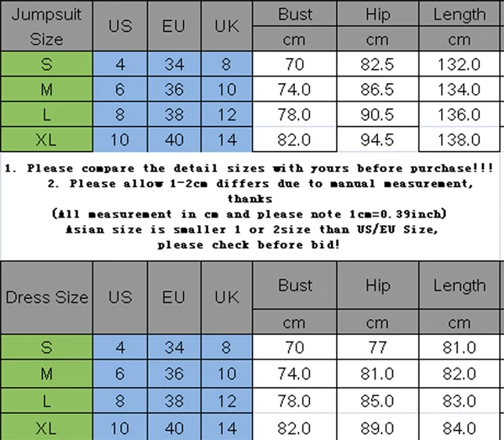Click the dress XL EU size 40
This screenshot has width=504, height=440.
[x=174, y=427]
